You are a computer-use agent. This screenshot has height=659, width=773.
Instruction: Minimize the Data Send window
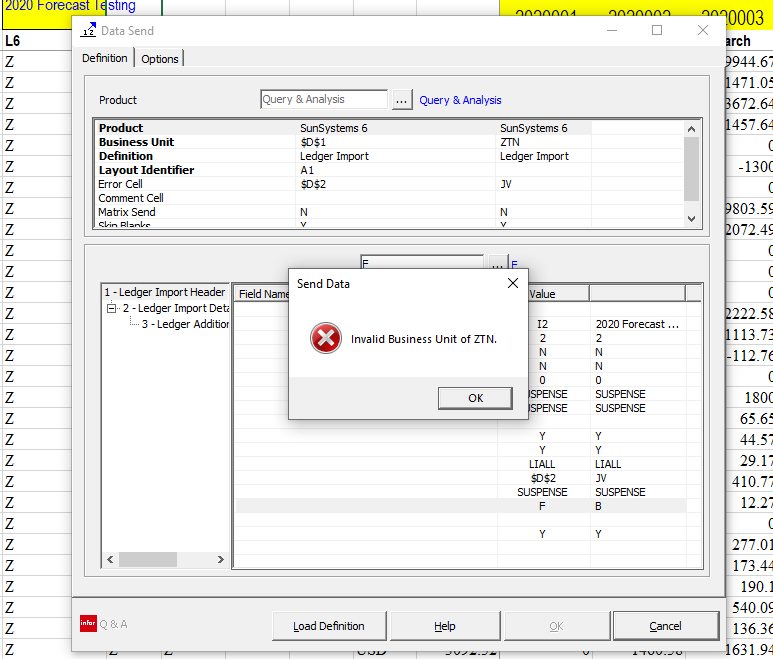(612, 30)
